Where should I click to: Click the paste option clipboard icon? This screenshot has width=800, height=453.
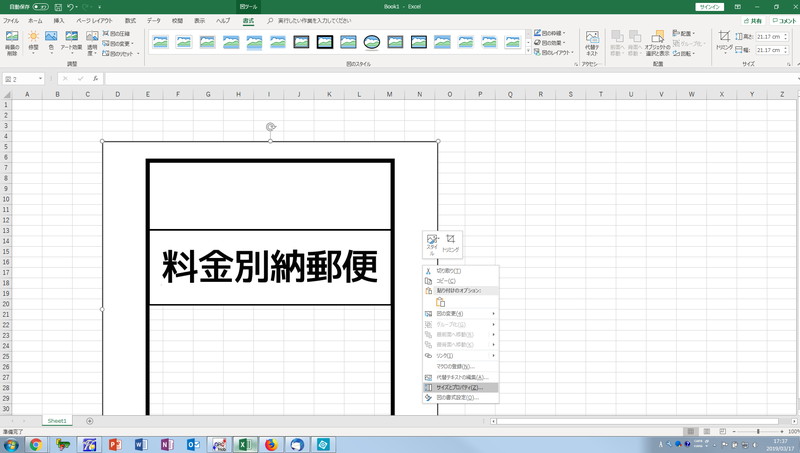point(440,303)
